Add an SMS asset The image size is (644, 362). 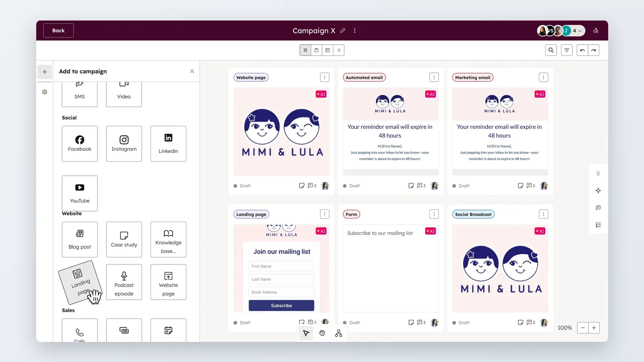(x=80, y=94)
